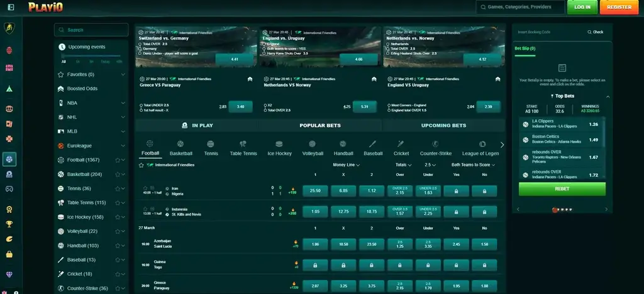
Task: Open the yellow bag sidebar icon
Action: tap(9, 254)
